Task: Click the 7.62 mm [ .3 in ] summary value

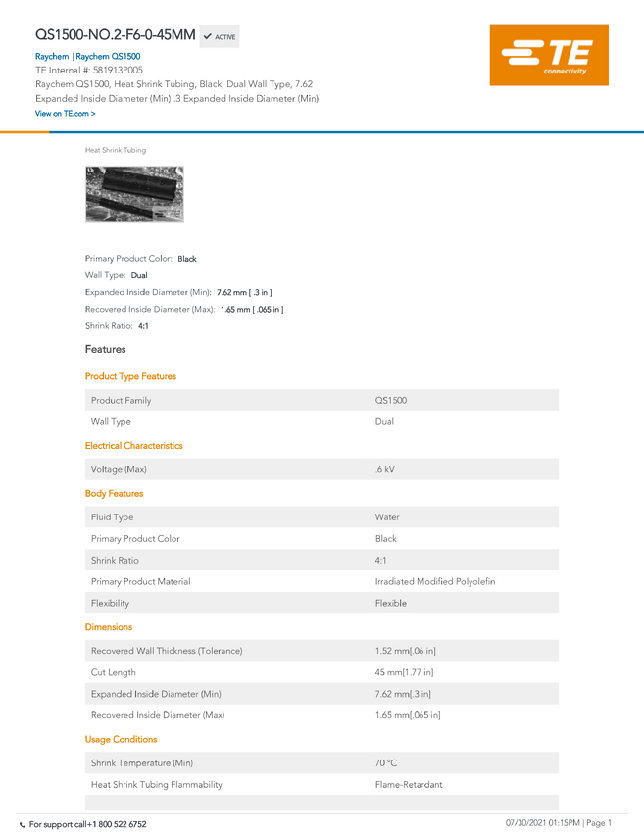Action: (244, 292)
